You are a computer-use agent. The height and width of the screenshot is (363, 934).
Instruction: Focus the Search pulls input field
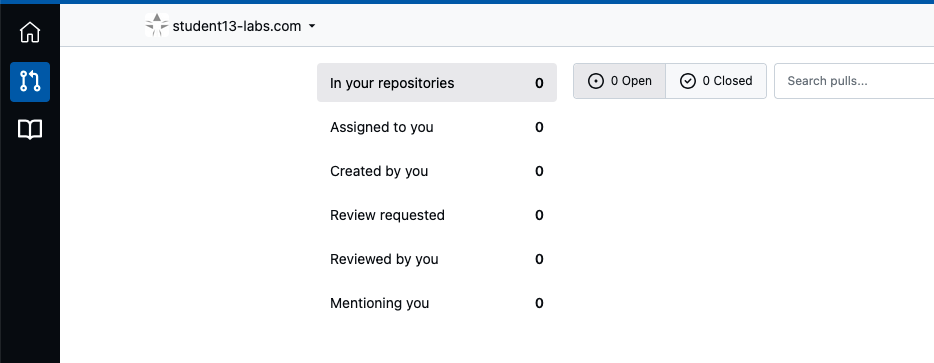(x=854, y=81)
